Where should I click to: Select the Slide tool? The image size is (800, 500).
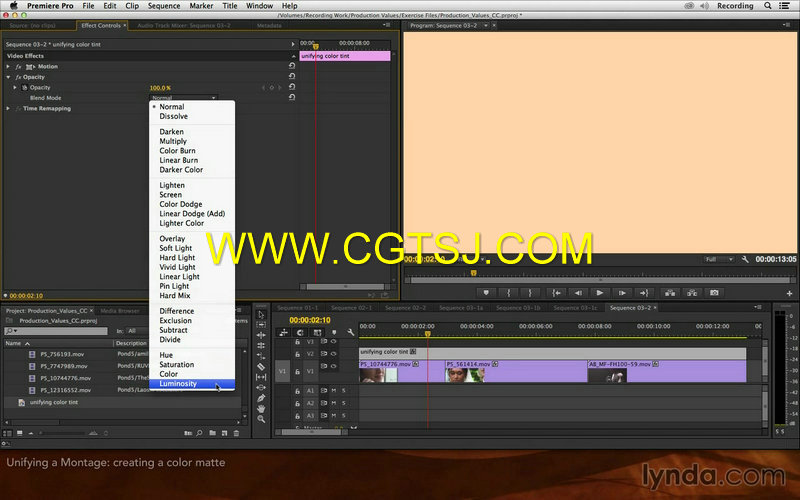tap(261, 387)
